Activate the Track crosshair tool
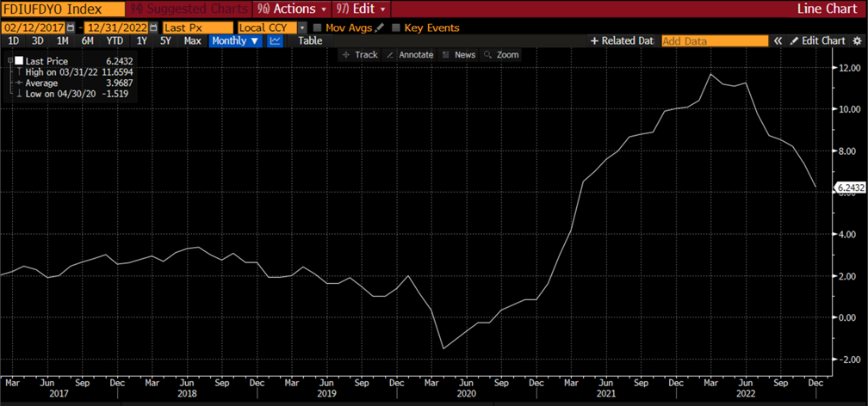The height and width of the screenshot is (406, 868). pyautogui.click(x=359, y=55)
